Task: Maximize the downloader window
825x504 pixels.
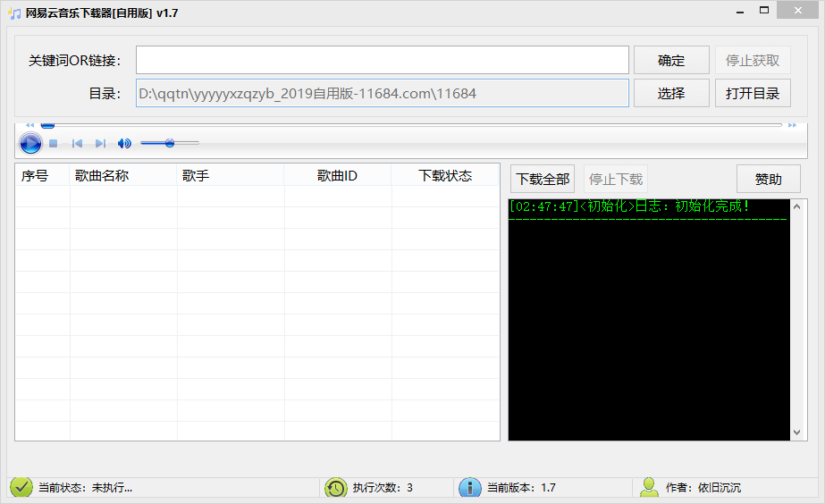Action: 764,11
